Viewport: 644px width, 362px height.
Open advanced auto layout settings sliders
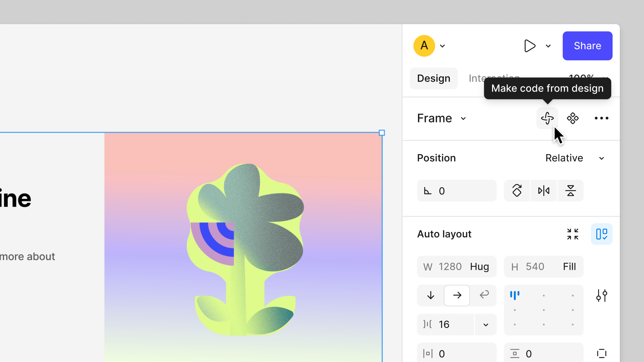pyautogui.click(x=601, y=296)
